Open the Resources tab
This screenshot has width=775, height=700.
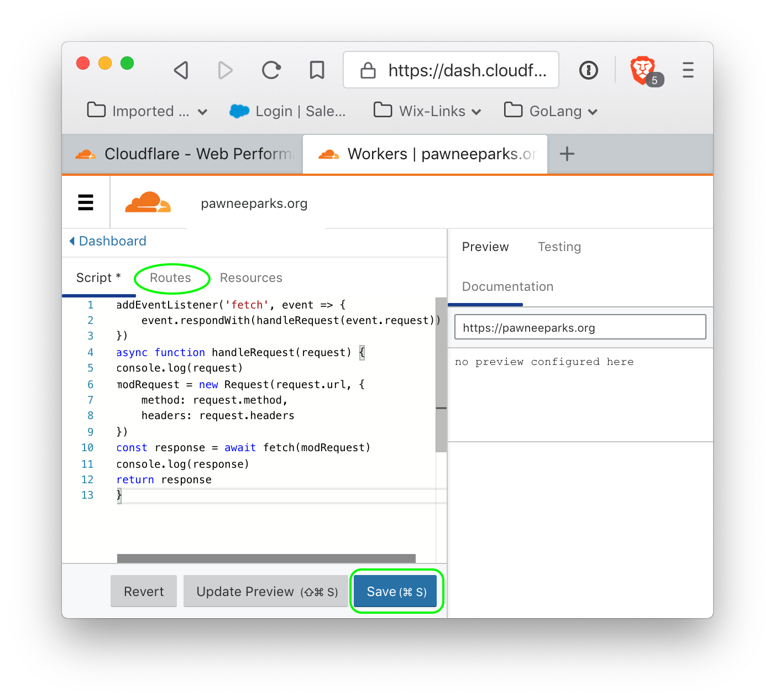[251, 278]
